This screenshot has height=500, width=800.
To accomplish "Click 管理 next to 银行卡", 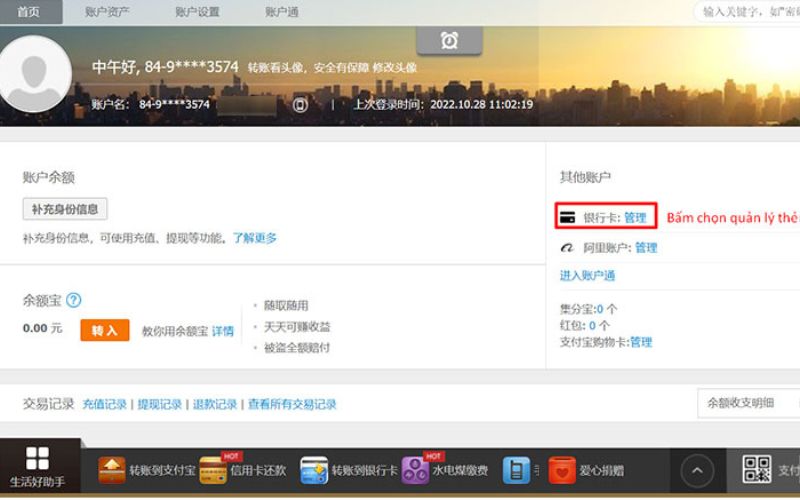I will [x=635, y=218].
